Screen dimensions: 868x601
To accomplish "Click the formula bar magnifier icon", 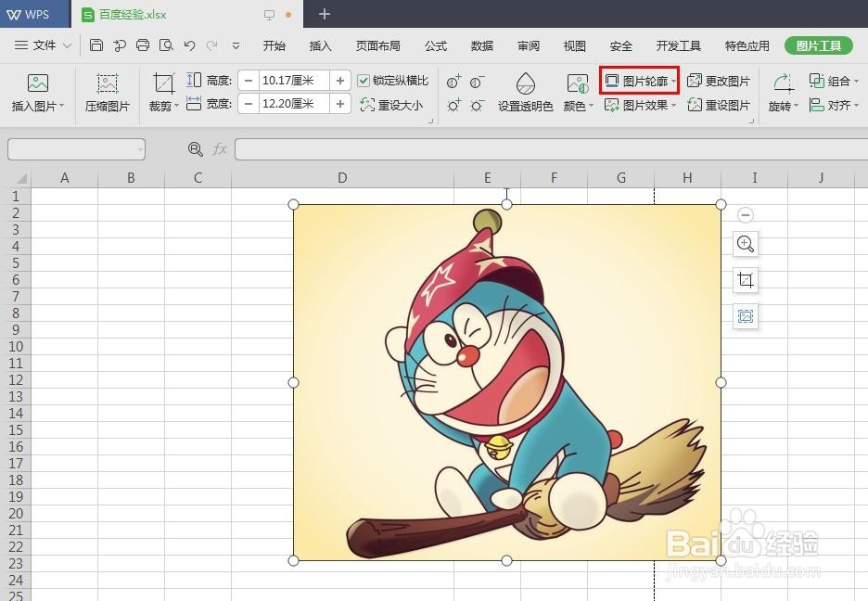I will click(x=196, y=149).
